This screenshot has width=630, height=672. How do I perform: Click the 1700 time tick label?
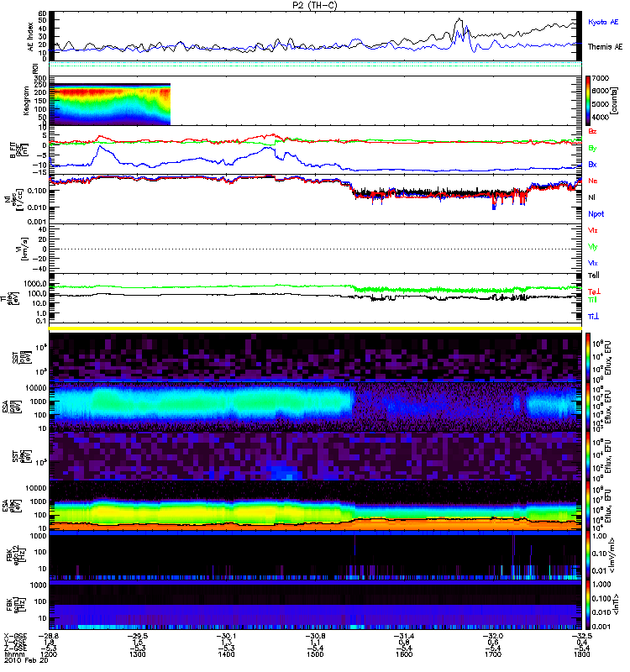pos(493,654)
